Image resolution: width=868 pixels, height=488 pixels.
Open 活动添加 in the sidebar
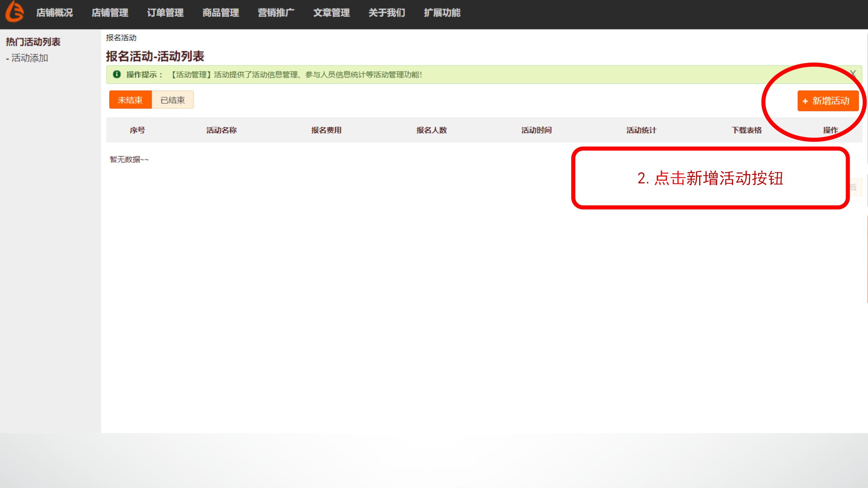(30, 58)
